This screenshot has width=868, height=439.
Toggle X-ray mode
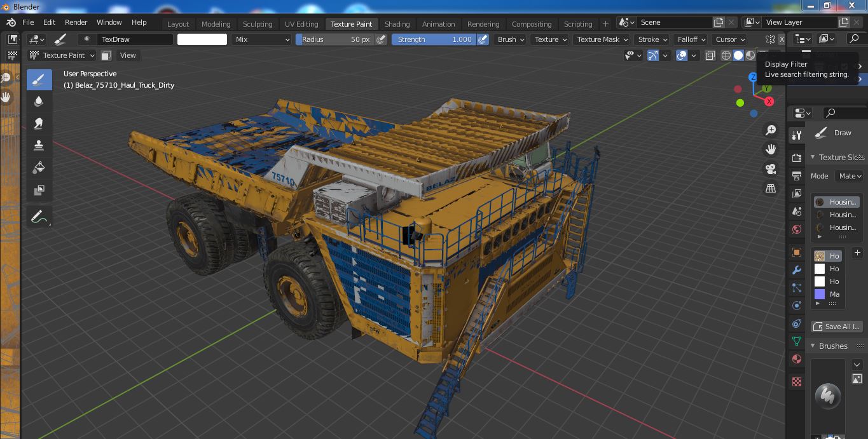coord(710,55)
